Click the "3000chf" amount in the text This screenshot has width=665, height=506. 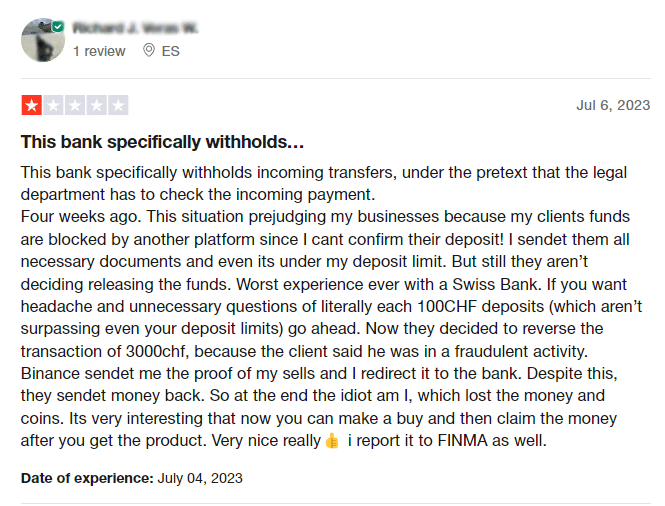point(156,352)
